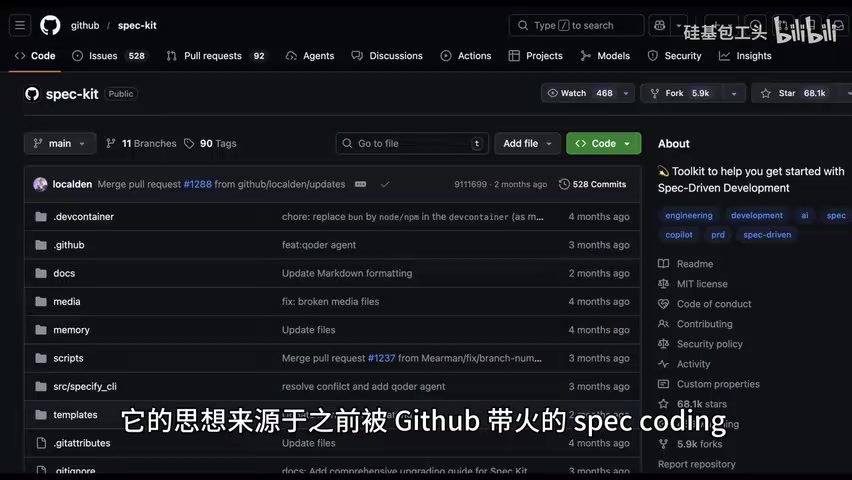The width and height of the screenshot is (852, 480).
Task: Open the Copilot icon in header
Action: point(660,26)
